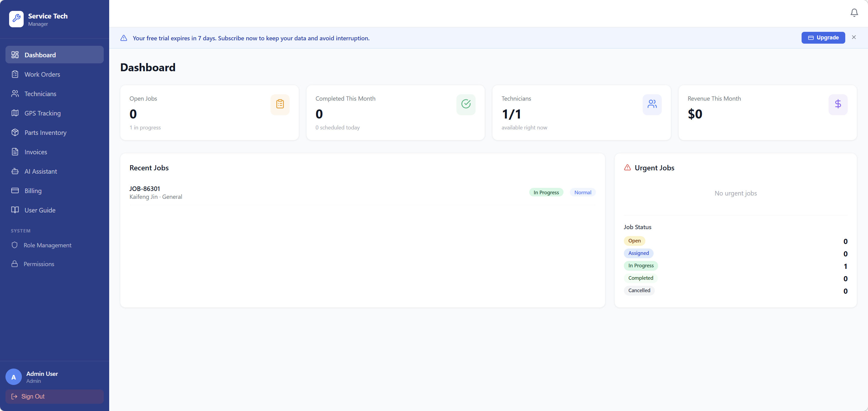
Task: Open AI Assistant in sidebar
Action: [40, 172]
